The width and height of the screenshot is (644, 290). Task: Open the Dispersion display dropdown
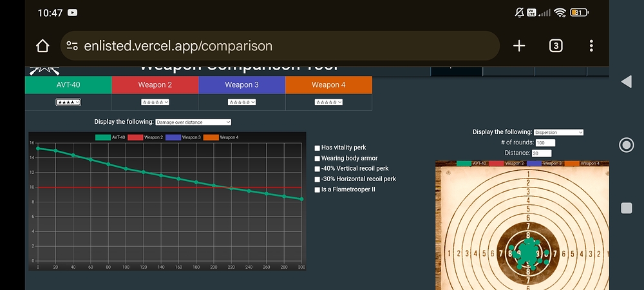(558, 132)
